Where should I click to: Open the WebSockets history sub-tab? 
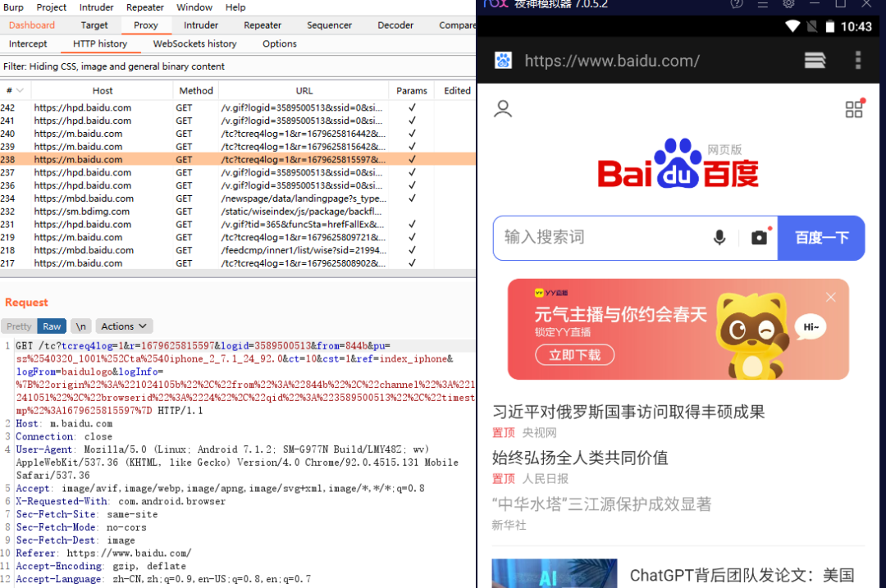tap(194, 44)
